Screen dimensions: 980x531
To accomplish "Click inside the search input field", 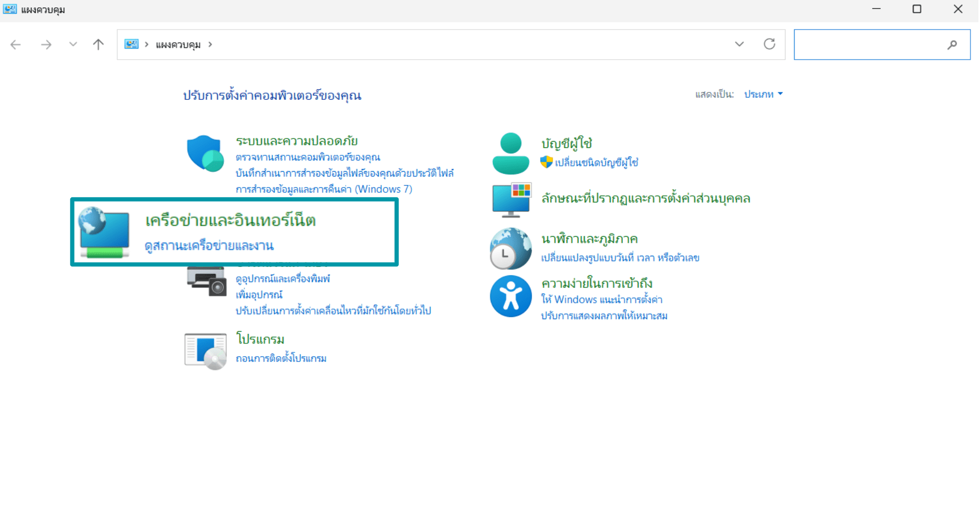I will point(872,44).
